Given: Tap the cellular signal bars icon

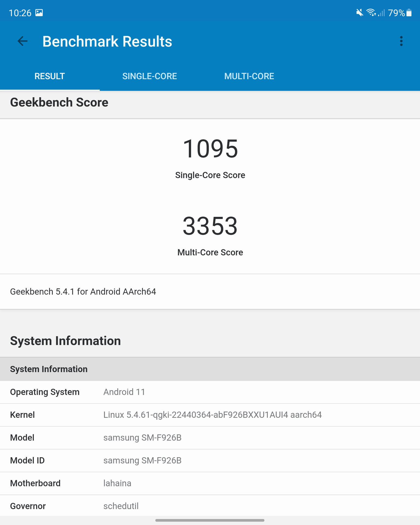Looking at the screenshot, I should coord(381,13).
